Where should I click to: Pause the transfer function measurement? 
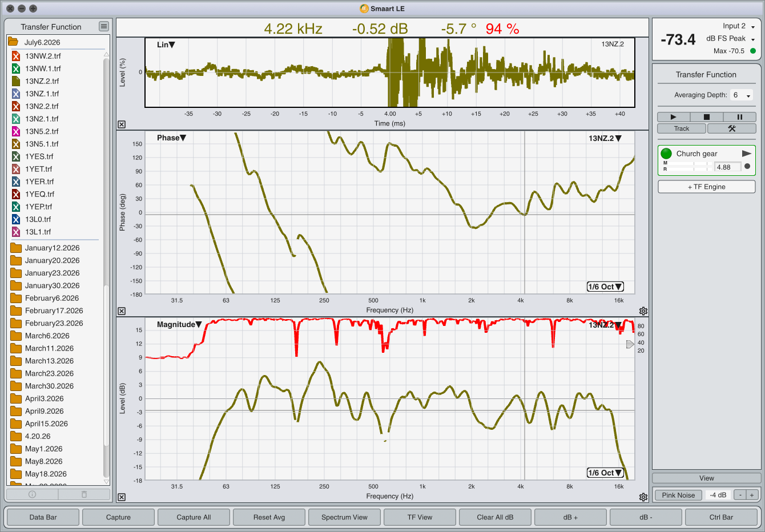pyautogui.click(x=739, y=117)
